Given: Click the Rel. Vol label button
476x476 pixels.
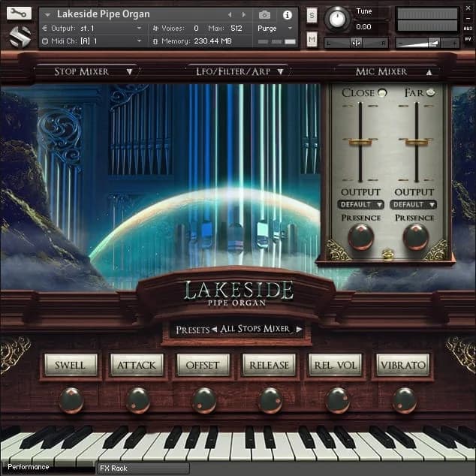Looking at the screenshot, I should pos(336,365).
